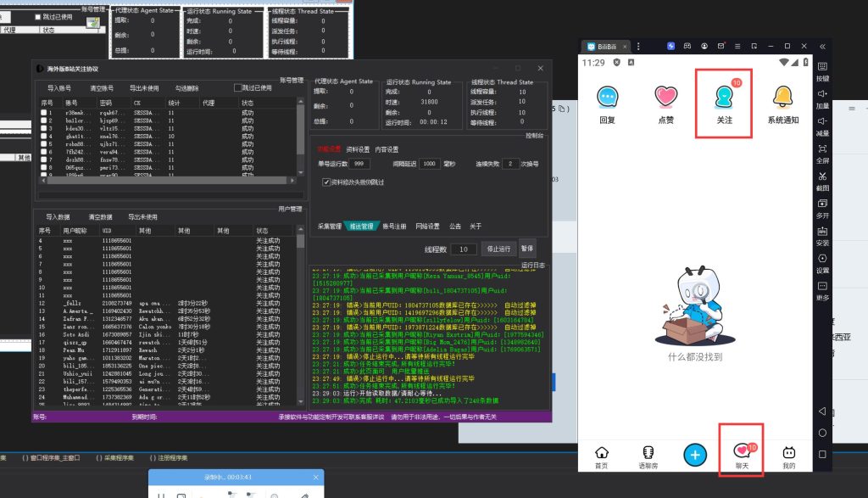Check the checkbox for account row 1

point(44,113)
